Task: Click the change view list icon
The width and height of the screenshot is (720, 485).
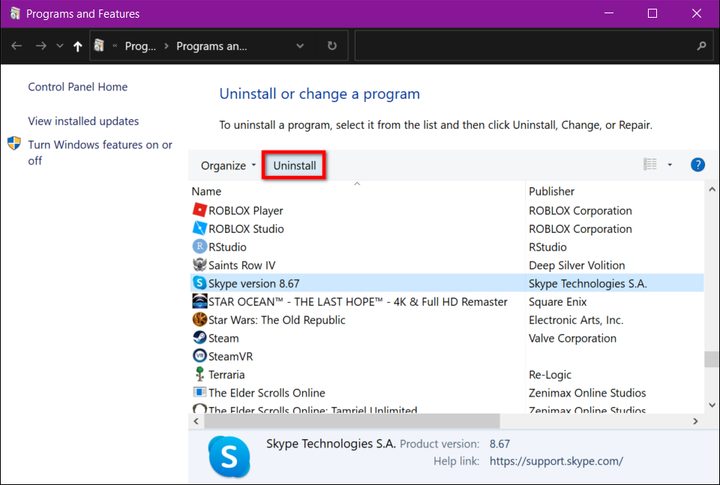Action: coord(650,164)
